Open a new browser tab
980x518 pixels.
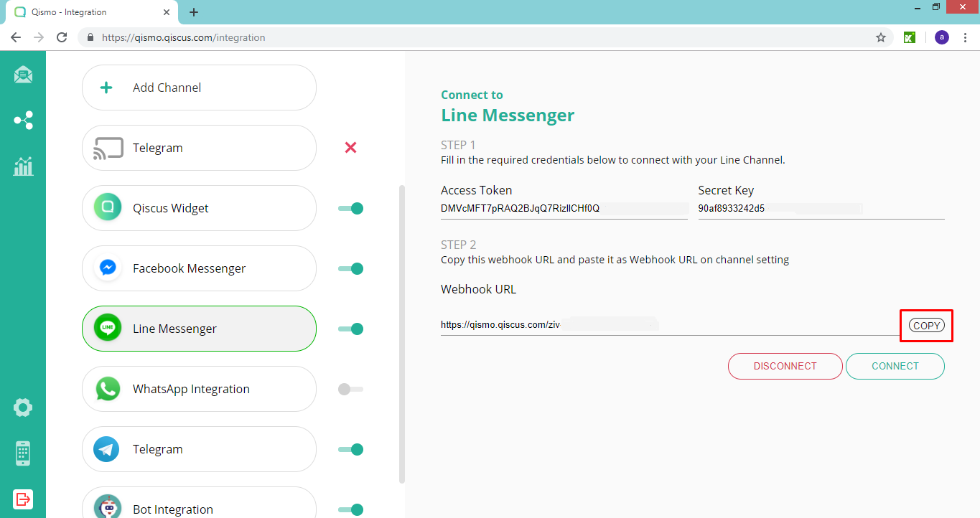coord(194,12)
